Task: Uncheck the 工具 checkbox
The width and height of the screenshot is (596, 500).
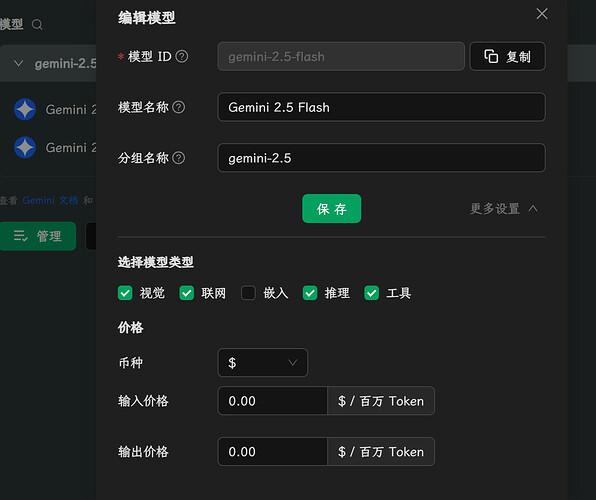Action: click(x=371, y=293)
